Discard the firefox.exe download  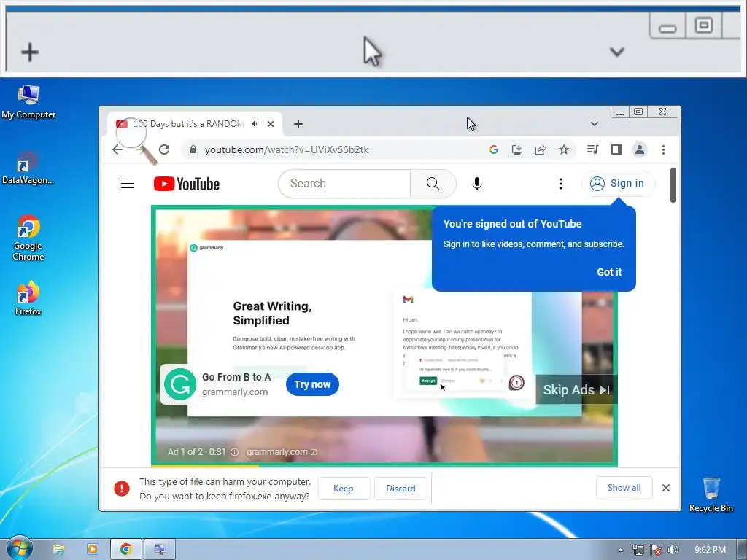[400, 488]
